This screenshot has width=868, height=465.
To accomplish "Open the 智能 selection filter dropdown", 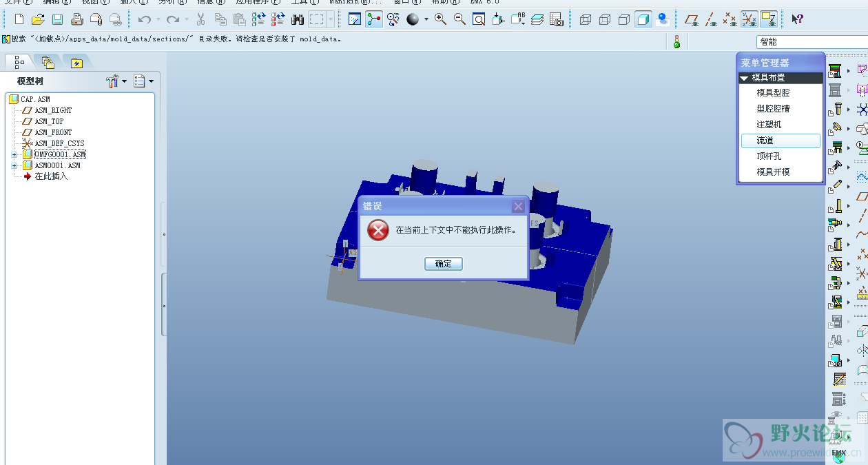I will click(812, 42).
